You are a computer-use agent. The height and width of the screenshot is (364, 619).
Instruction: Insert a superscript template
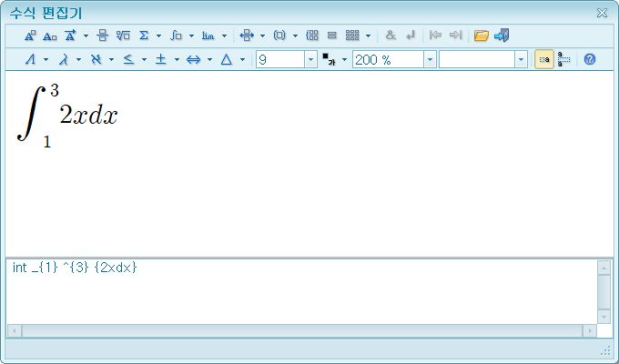coord(30,35)
